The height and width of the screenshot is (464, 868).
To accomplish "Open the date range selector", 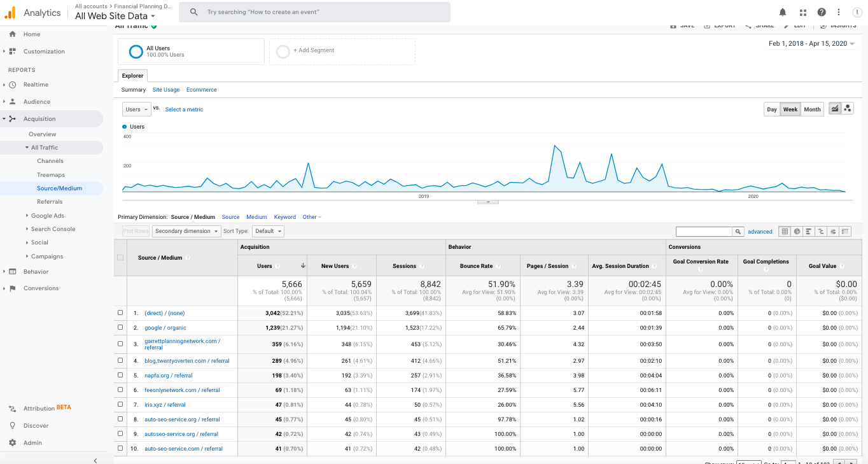I will pyautogui.click(x=811, y=44).
